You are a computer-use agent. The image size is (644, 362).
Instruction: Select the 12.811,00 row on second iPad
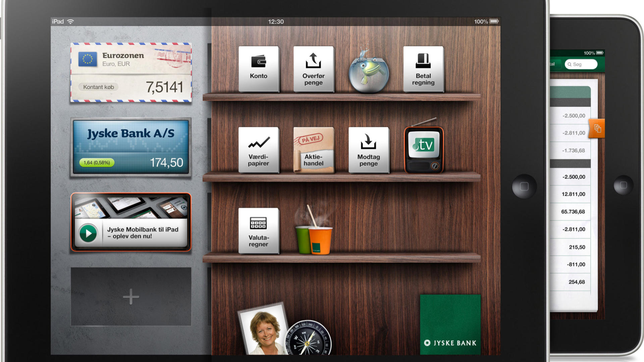tap(570, 194)
